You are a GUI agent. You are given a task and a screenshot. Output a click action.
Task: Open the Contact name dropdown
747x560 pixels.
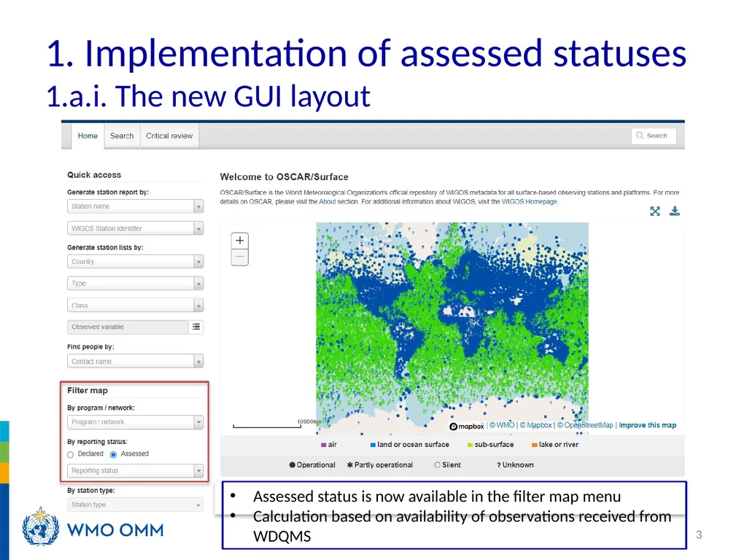[x=135, y=361]
